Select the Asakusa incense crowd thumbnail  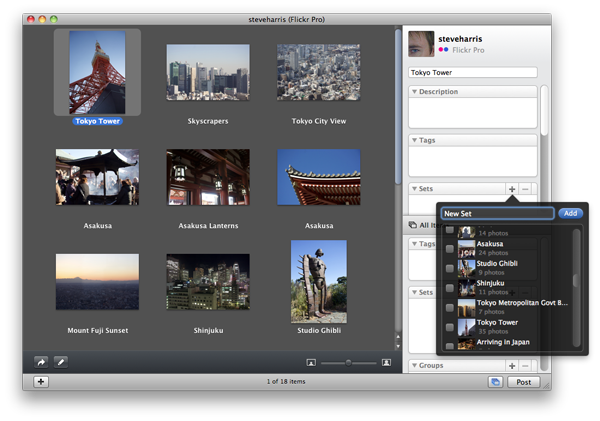[x=97, y=177]
